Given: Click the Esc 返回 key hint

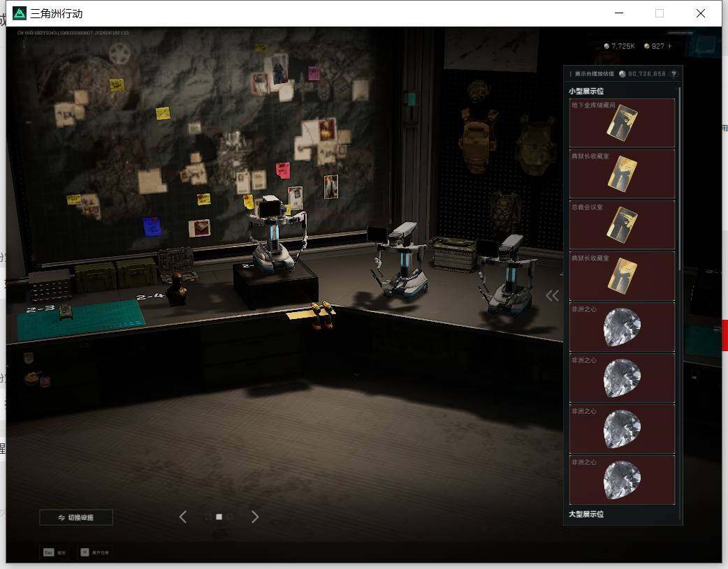Looking at the screenshot, I should coord(54,552).
